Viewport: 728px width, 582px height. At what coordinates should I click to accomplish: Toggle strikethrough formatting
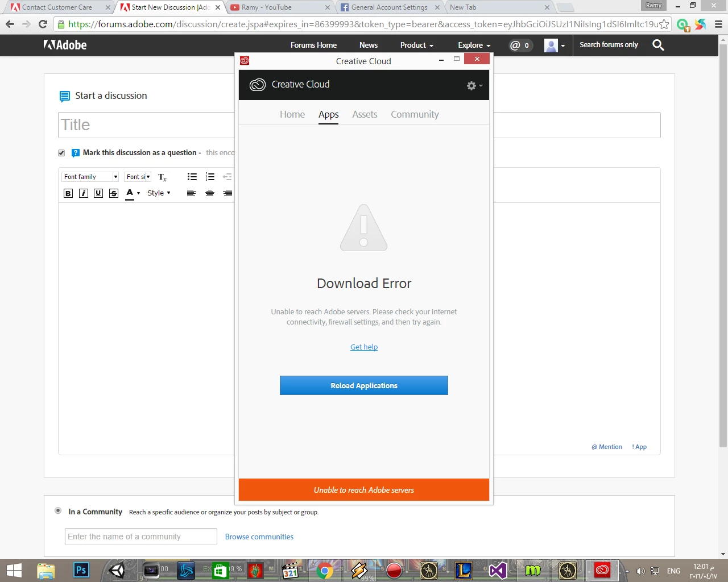(x=114, y=193)
